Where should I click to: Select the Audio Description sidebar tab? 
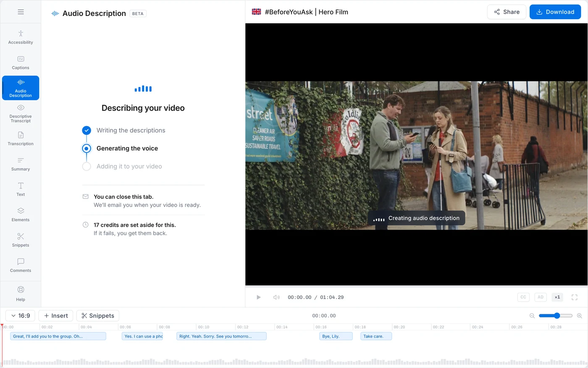pyautogui.click(x=21, y=88)
